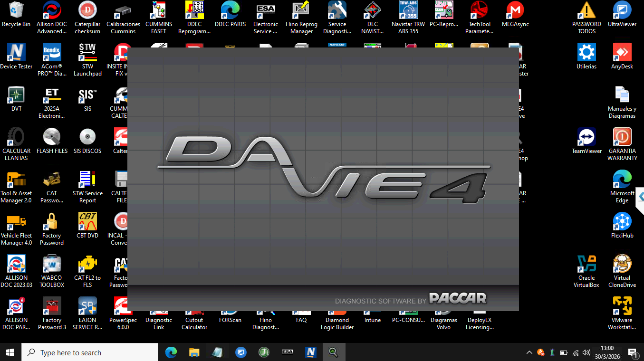This screenshot has width=644, height=361.
Task: Switch to the active DAVIE4 taskbar button
Action: (x=334, y=352)
